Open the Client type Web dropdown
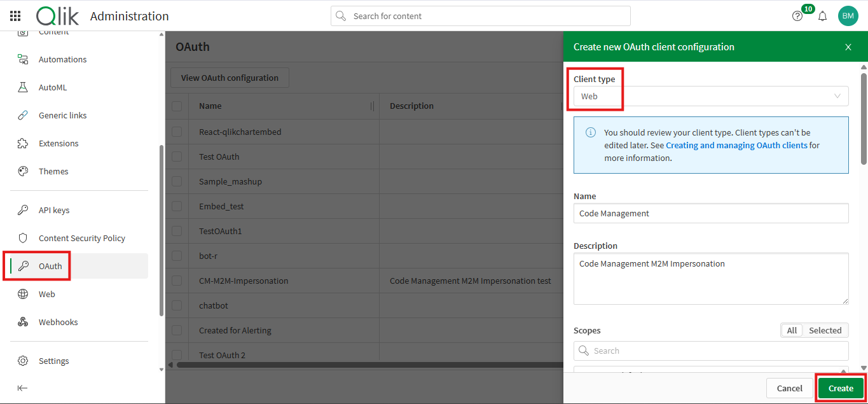Viewport: 868px width, 404px height. 711,96
